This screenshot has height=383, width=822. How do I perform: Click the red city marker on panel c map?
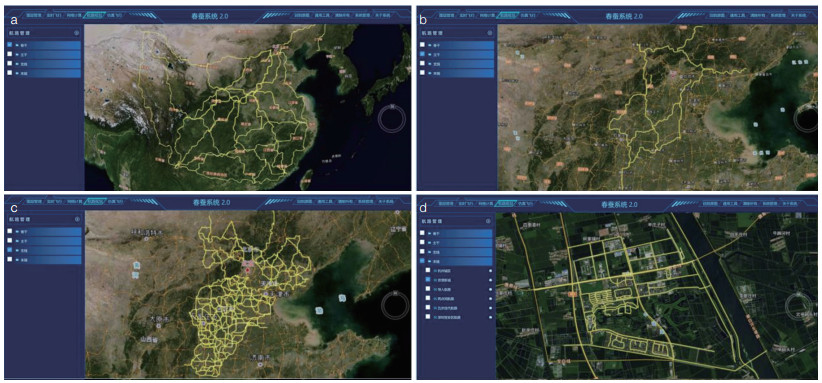tap(247, 269)
